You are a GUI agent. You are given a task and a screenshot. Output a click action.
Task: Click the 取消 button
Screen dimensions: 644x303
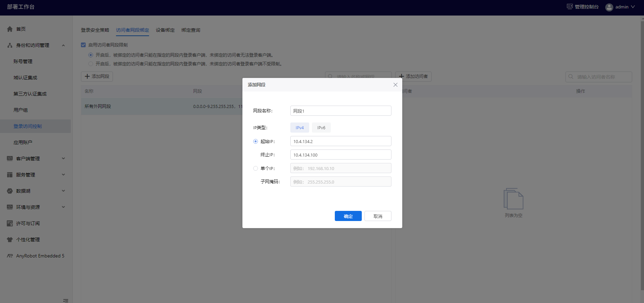(x=378, y=216)
